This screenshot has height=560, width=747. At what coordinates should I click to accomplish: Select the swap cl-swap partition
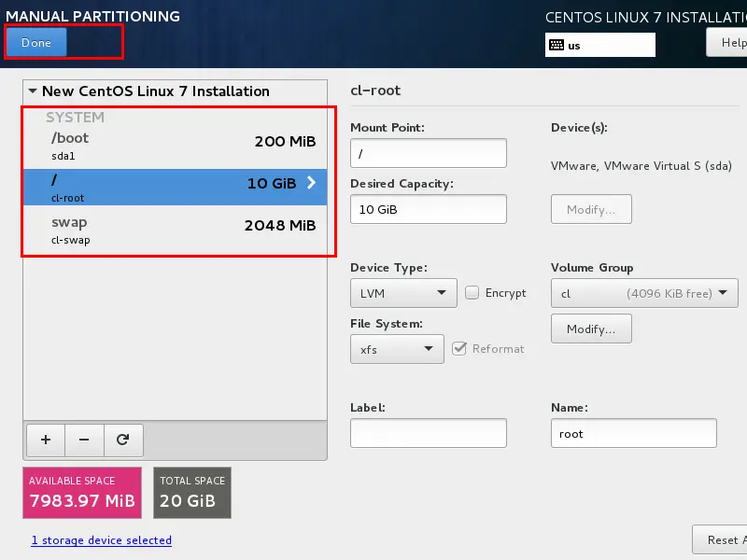point(176,230)
